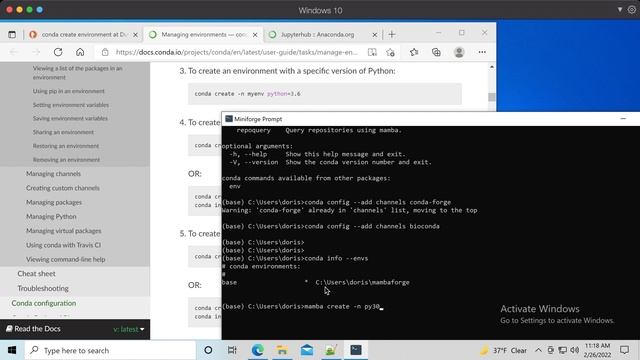Open 'Cheat sheet' sidebar link
The width and height of the screenshot is (640, 360).
point(36,274)
